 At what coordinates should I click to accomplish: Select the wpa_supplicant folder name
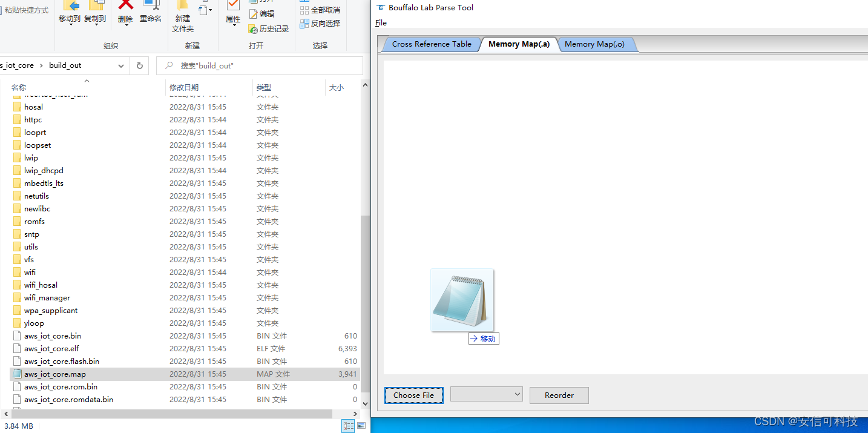coord(51,311)
